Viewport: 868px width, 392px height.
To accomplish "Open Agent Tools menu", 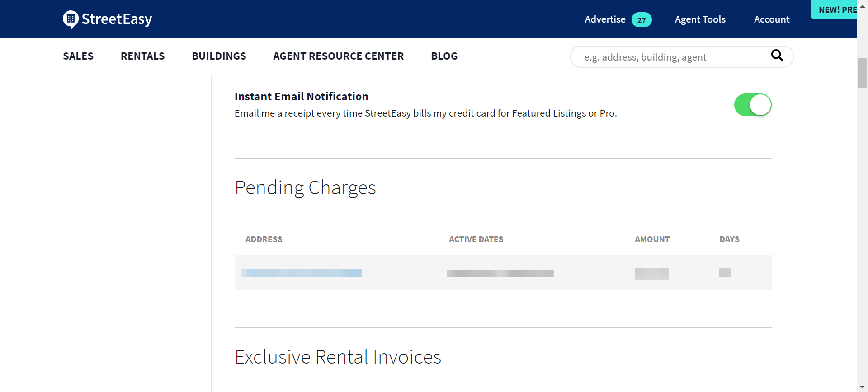I will [700, 19].
